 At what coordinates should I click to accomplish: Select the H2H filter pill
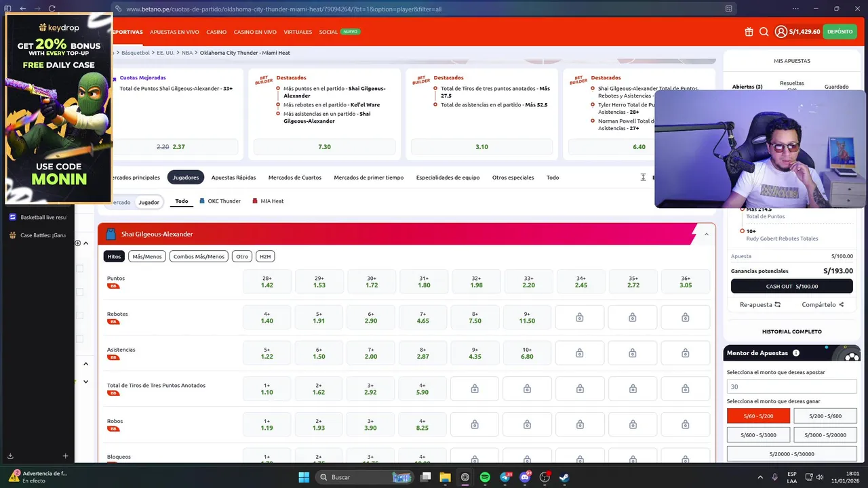(265, 256)
